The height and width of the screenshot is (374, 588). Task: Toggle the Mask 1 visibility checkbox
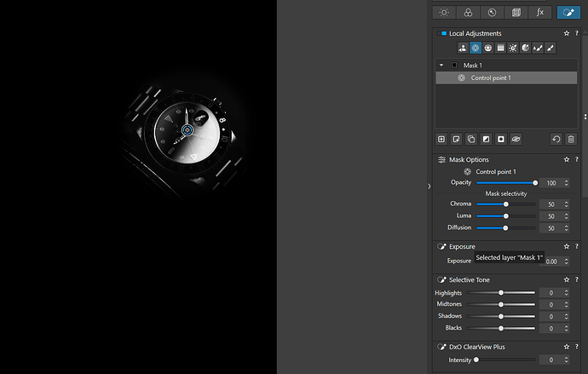(454, 65)
